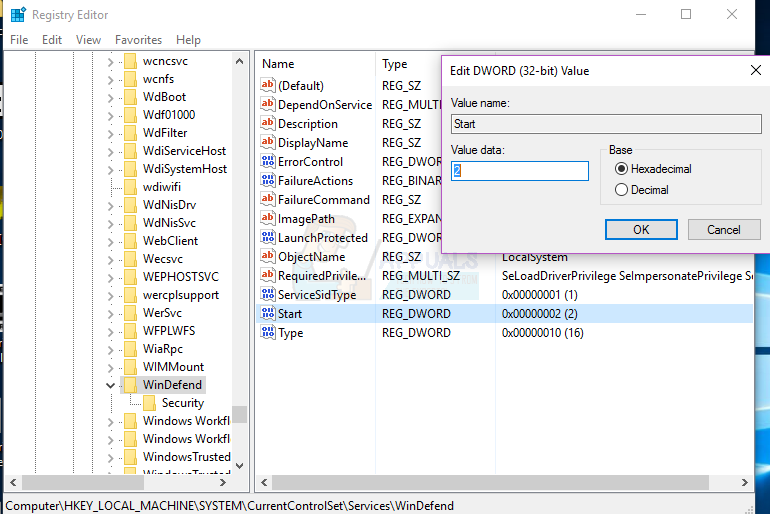Click the Value data input field
This screenshot has height=514, width=770.
click(x=520, y=171)
